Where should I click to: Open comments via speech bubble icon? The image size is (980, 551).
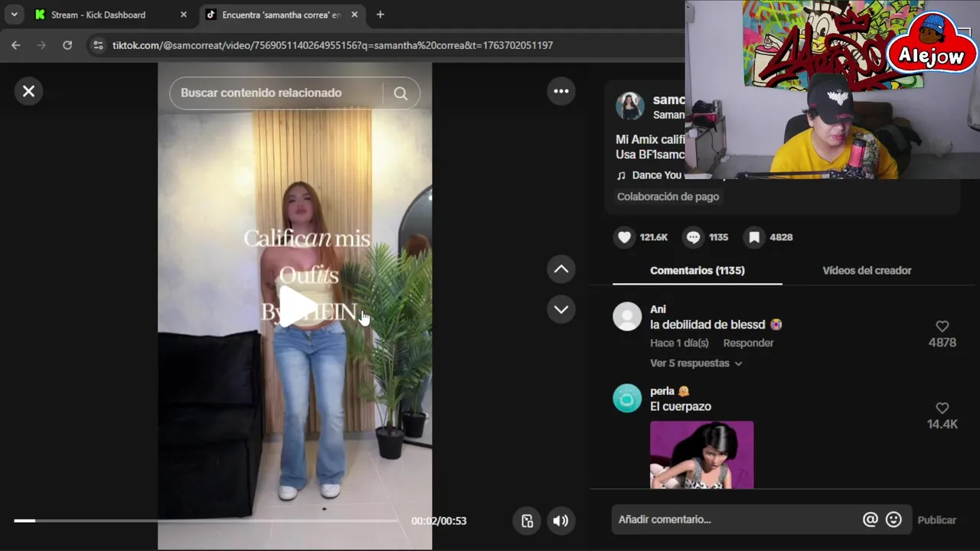693,237
